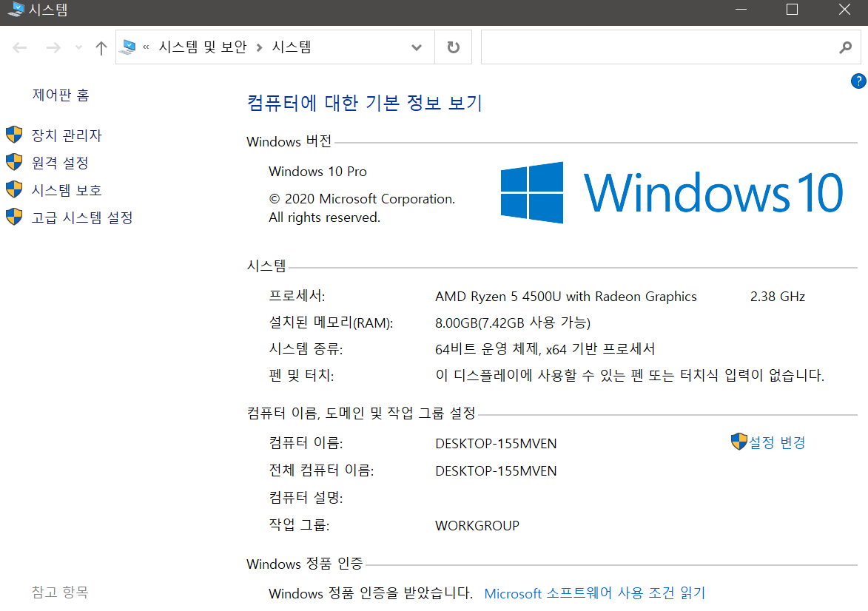Click the computer icon in address bar
868x611 pixels.
[x=128, y=47]
